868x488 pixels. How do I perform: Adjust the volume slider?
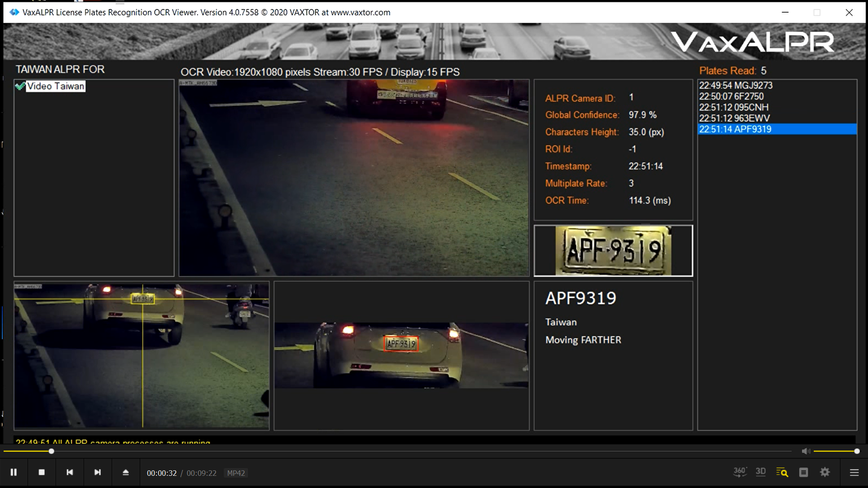click(835, 451)
